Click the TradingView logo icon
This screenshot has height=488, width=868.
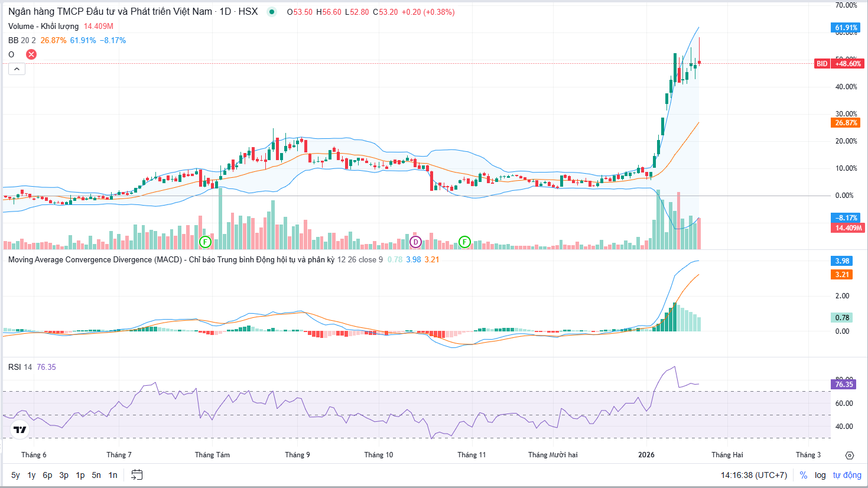pos(20,430)
